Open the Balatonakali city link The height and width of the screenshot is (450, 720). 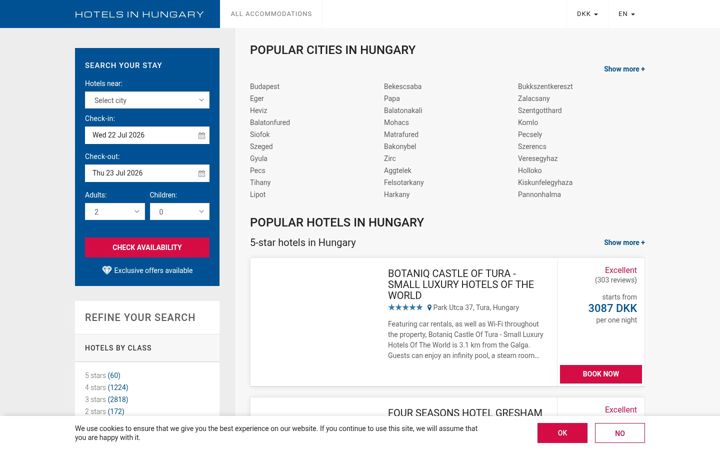click(x=403, y=110)
